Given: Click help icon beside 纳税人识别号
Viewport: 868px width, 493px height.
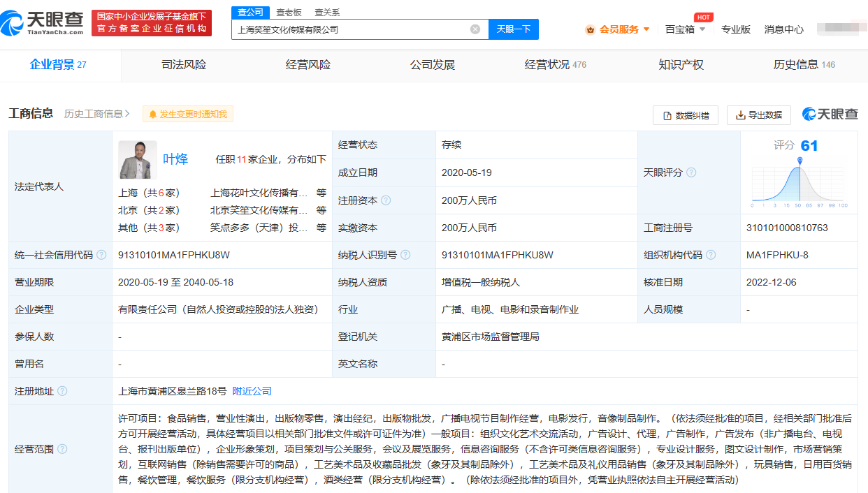Looking at the screenshot, I should tap(405, 255).
